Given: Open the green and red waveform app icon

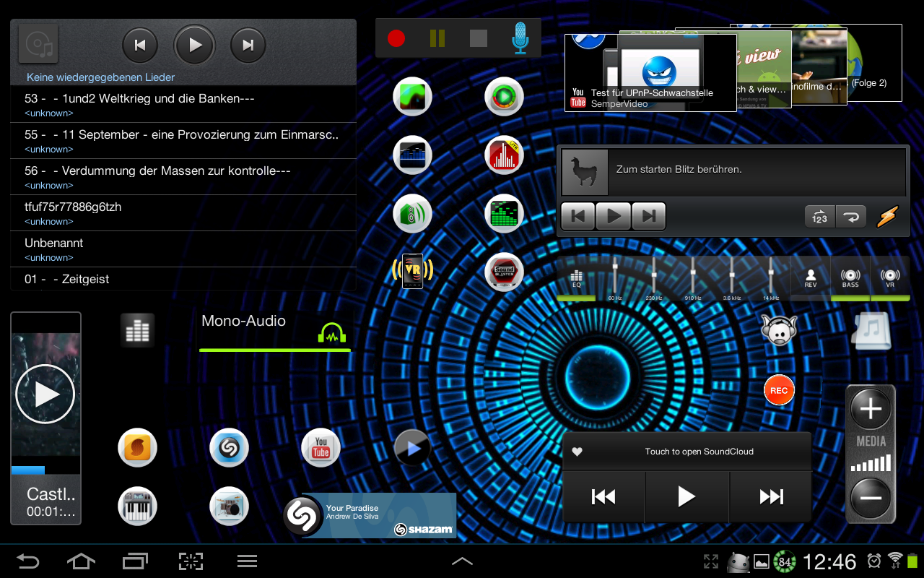Looking at the screenshot, I should coord(412,97).
